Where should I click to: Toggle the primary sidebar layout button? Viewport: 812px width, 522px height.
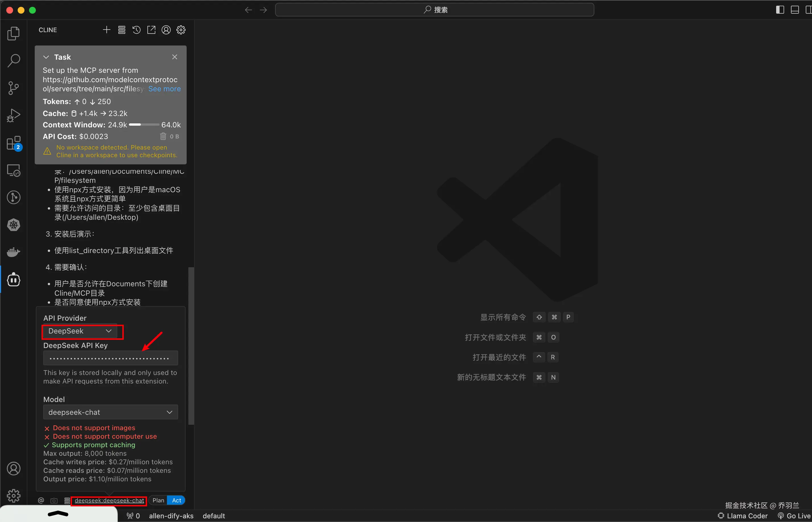[x=780, y=10]
